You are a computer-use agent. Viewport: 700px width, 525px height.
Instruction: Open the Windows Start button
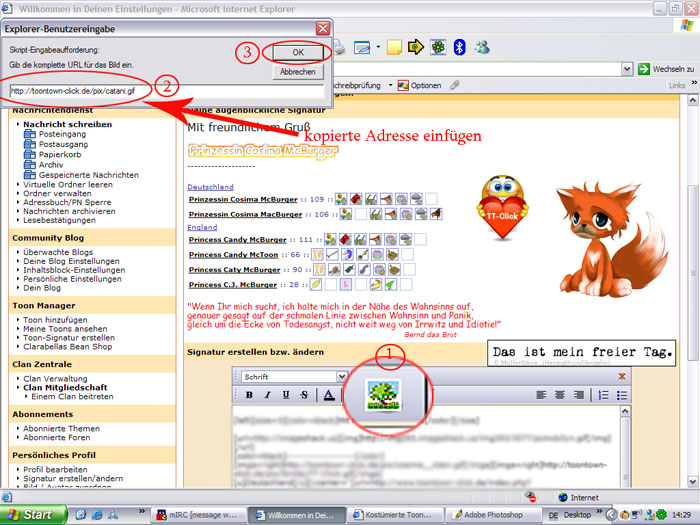(33, 515)
